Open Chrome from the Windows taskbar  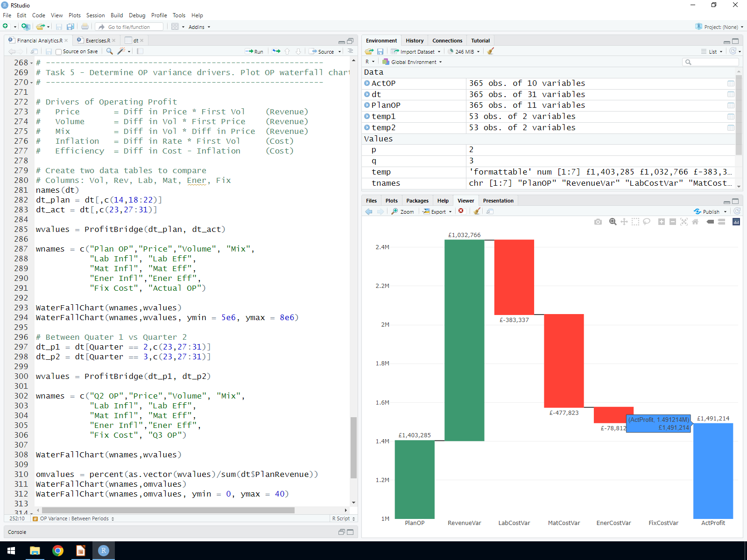[58, 551]
